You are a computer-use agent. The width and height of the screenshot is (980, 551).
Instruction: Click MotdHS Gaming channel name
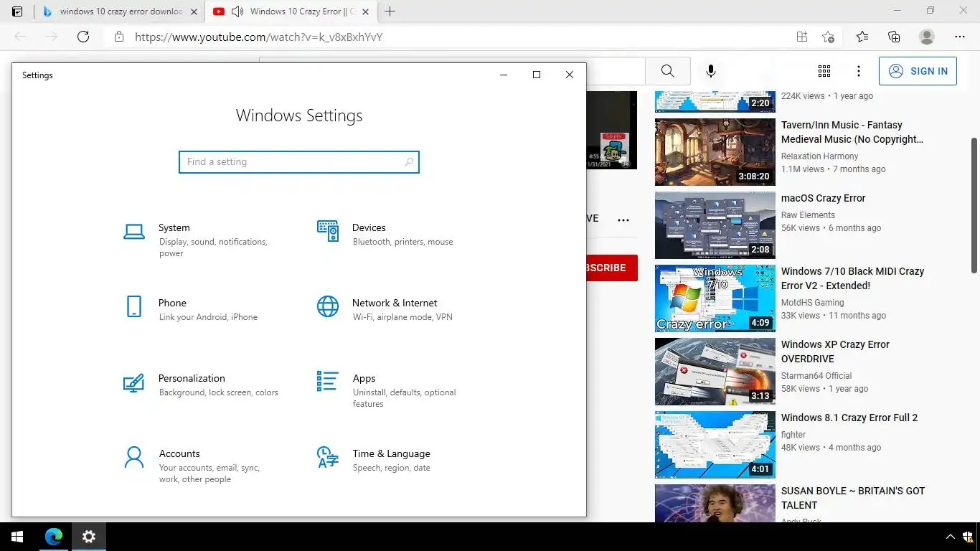812,303
